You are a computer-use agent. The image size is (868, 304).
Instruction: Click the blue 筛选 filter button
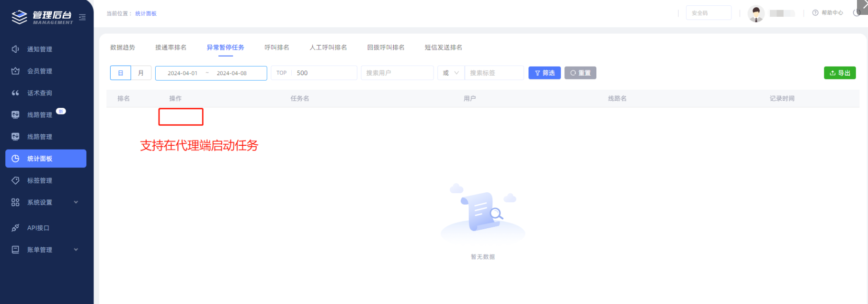[544, 73]
